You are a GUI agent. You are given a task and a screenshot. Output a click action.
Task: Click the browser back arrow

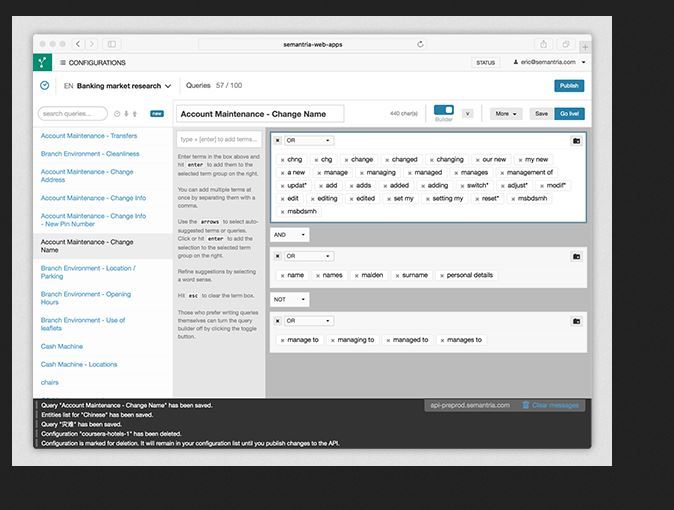(78, 44)
